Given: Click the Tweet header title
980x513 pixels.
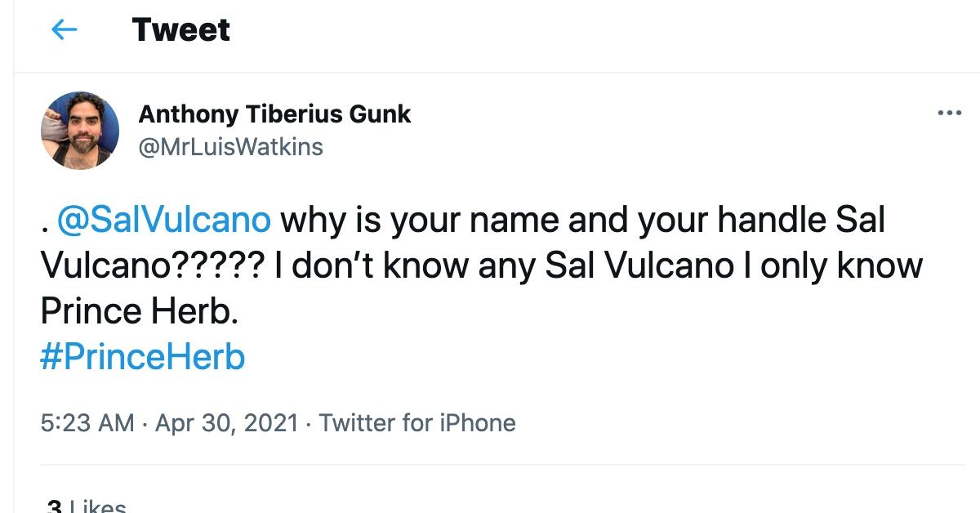Looking at the screenshot, I should point(180,30).
